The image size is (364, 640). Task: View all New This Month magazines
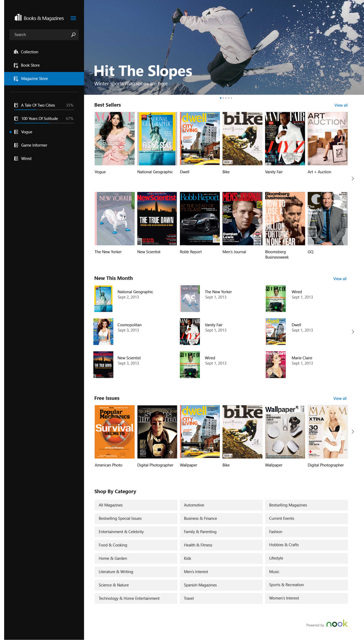[340, 279]
